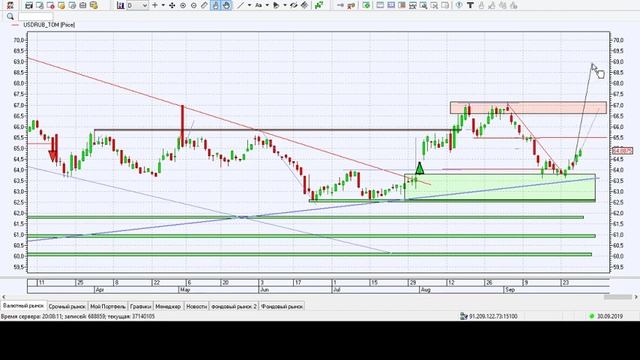This screenshot has height=360, width=640.
Task: Click the zoom-out circle icon
Action: tap(193, 5)
